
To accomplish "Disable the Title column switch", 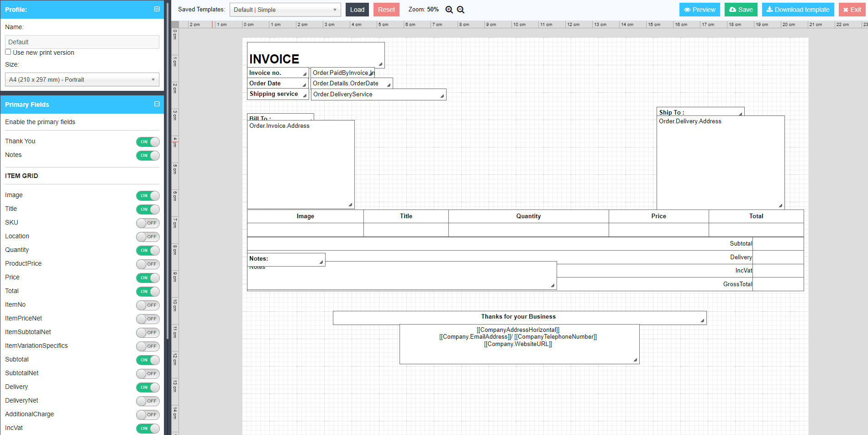I will click(x=148, y=210).
